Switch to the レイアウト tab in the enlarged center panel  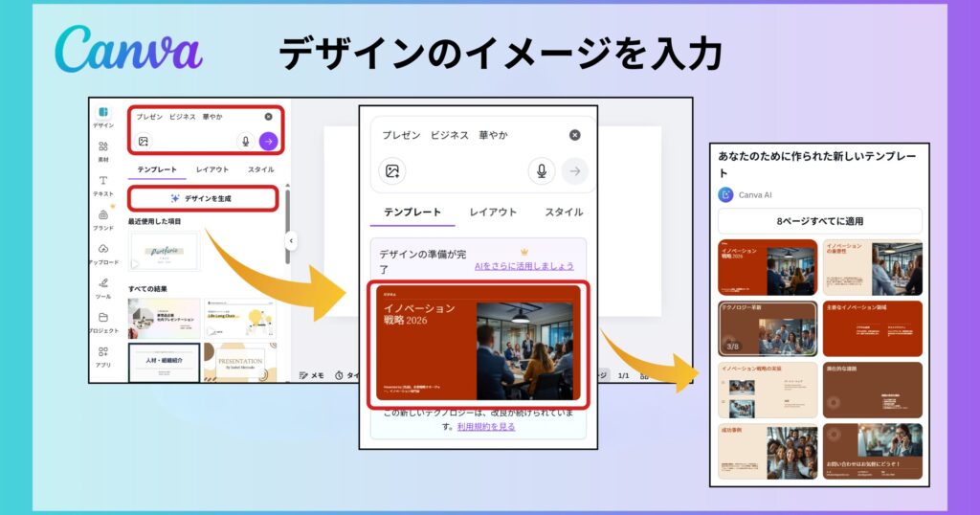tap(493, 213)
